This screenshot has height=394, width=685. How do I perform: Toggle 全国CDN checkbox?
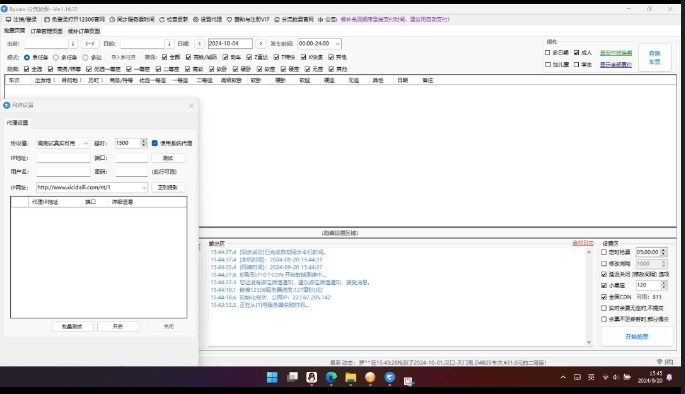point(604,297)
